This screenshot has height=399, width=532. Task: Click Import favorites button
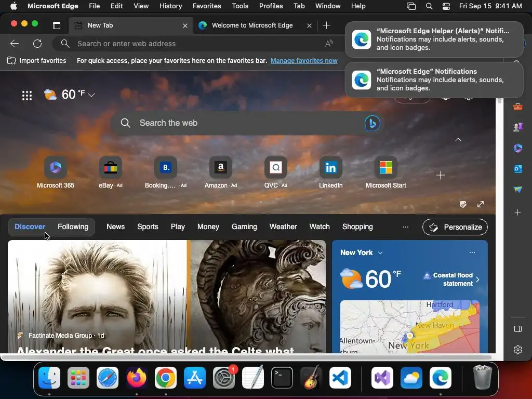coord(37,61)
